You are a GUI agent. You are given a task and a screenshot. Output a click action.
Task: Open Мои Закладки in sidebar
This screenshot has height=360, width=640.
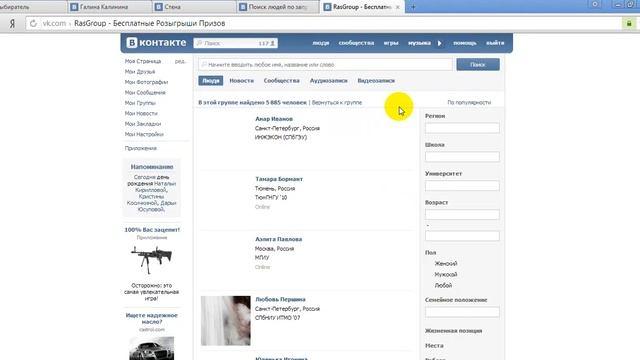143,124
